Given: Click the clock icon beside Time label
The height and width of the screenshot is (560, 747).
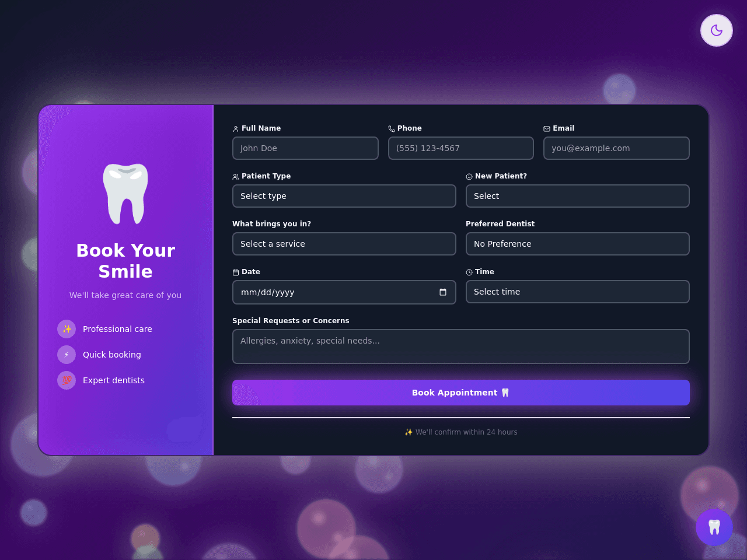Looking at the screenshot, I should click(x=469, y=272).
